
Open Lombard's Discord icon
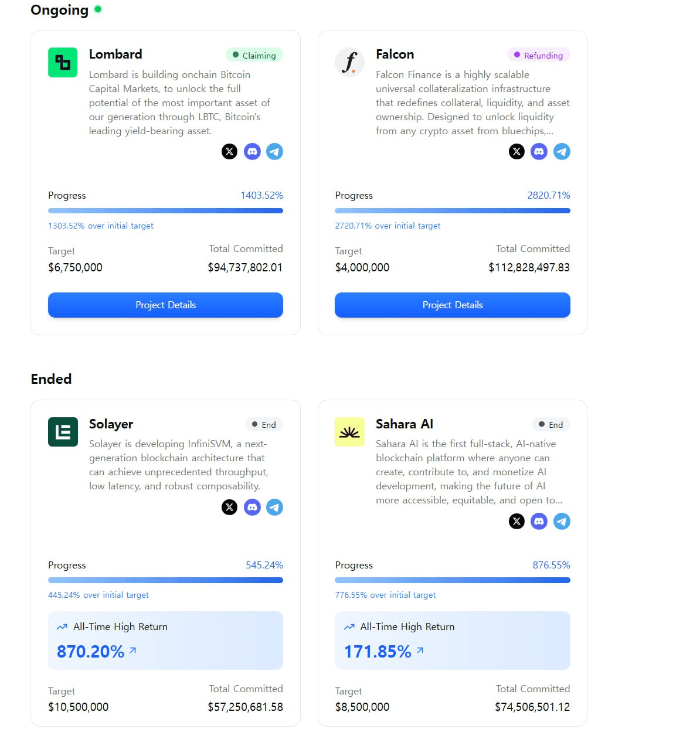click(252, 152)
